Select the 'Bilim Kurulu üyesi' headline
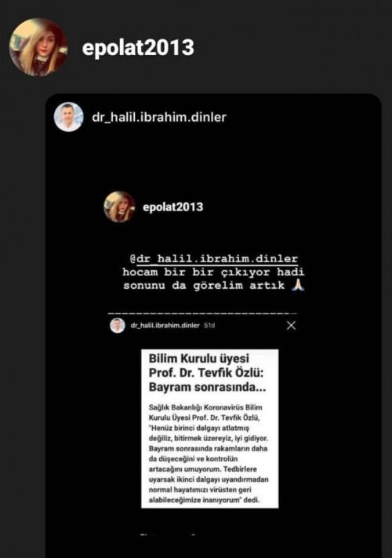This screenshot has height=558, width=392. 198,359
